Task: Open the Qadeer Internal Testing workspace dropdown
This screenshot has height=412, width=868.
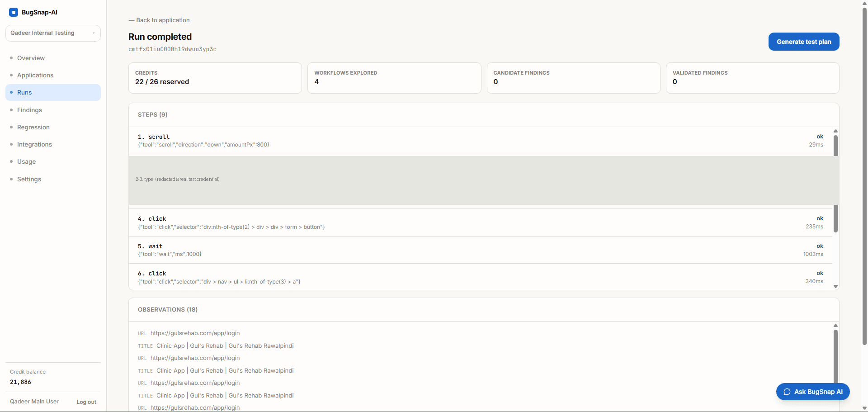Action: 53,33
